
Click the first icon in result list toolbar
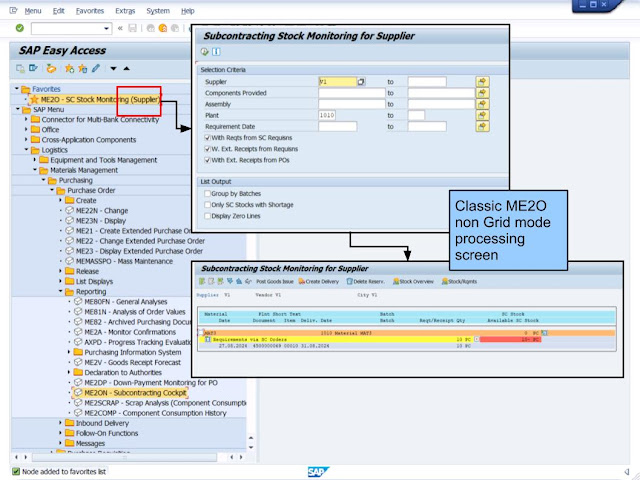click(x=202, y=281)
